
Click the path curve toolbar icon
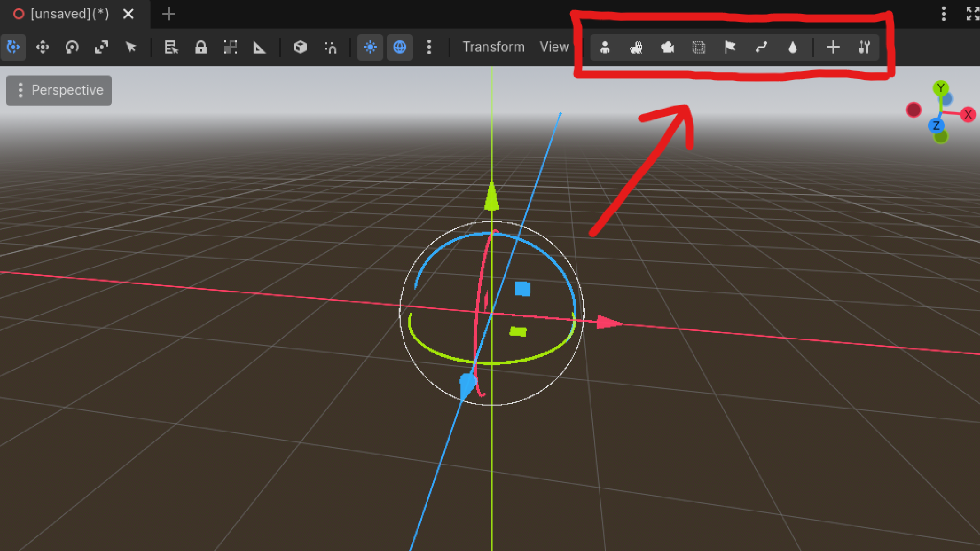click(x=762, y=47)
